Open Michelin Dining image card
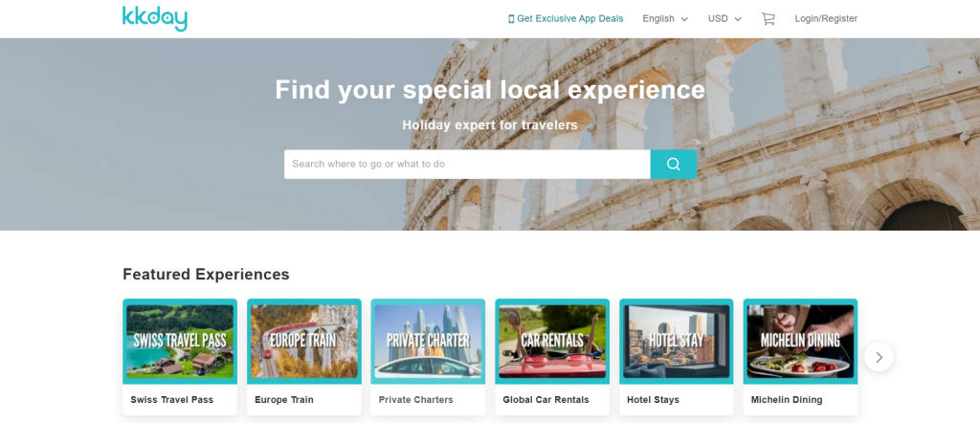The height and width of the screenshot is (423, 980). point(800,341)
